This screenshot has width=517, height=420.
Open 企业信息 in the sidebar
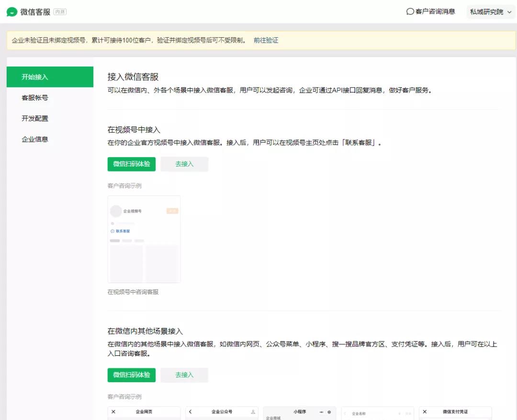tap(35, 139)
